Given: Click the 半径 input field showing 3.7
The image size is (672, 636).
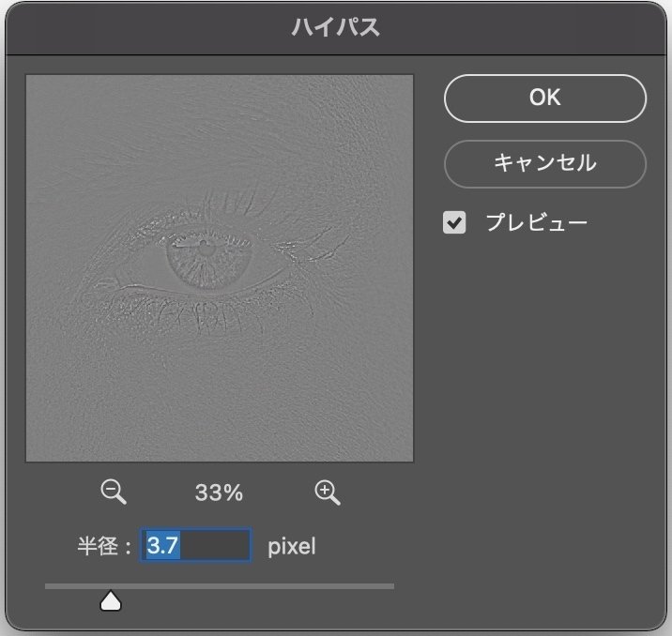Looking at the screenshot, I should point(196,545).
